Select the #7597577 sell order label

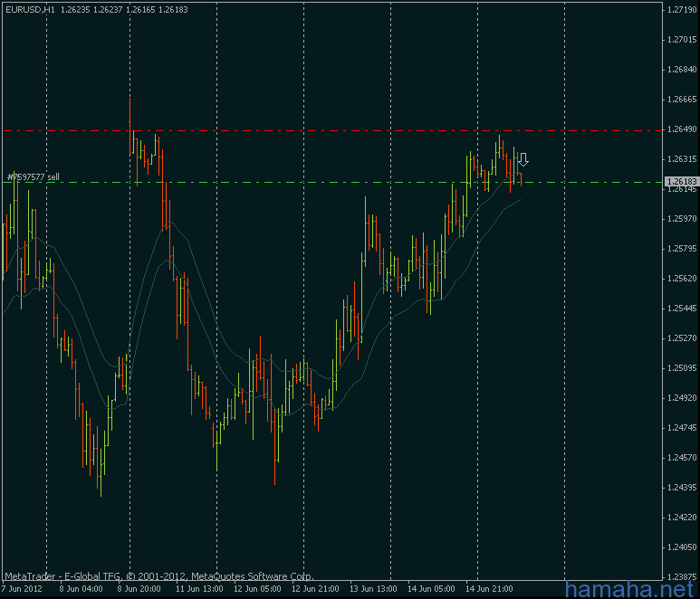point(34,177)
